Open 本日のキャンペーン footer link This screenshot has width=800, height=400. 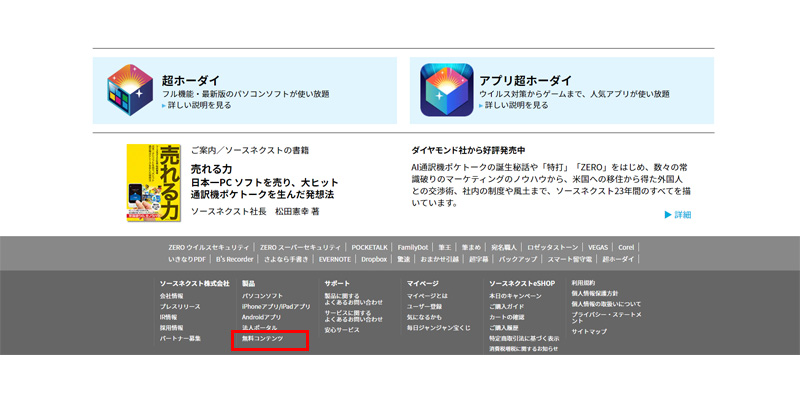(515, 296)
